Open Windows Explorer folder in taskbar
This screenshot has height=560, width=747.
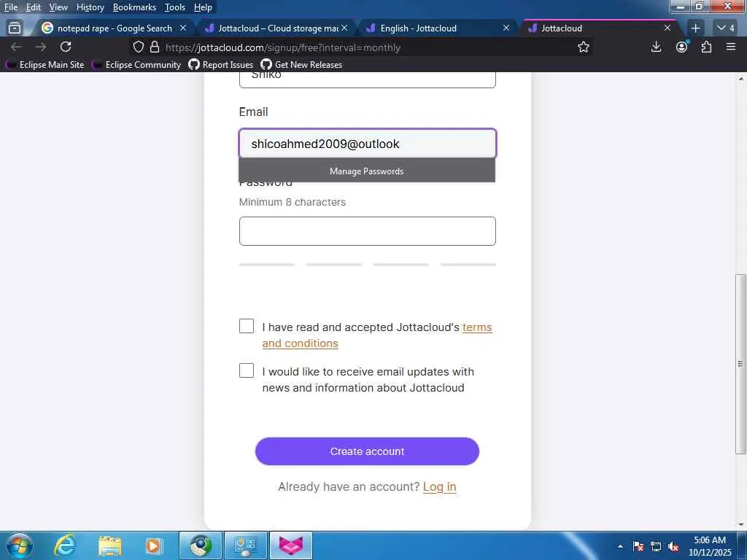tap(110, 545)
